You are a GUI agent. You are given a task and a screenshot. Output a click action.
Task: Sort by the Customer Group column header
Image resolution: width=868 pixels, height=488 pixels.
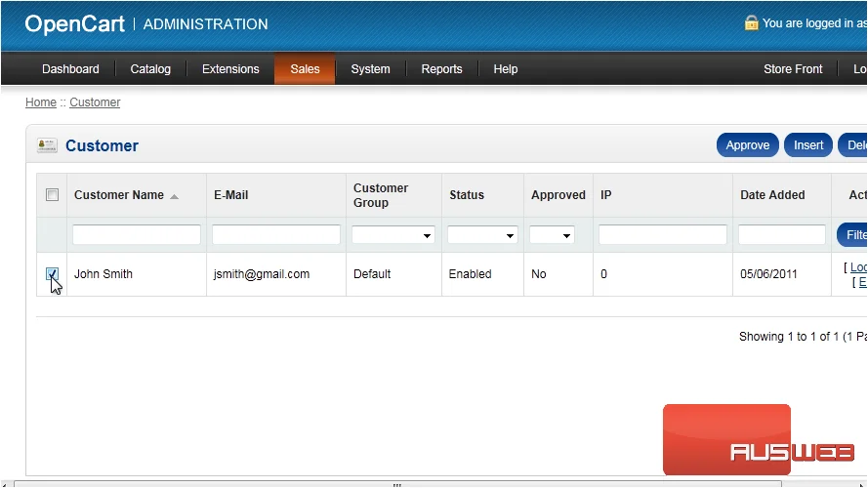click(x=381, y=195)
